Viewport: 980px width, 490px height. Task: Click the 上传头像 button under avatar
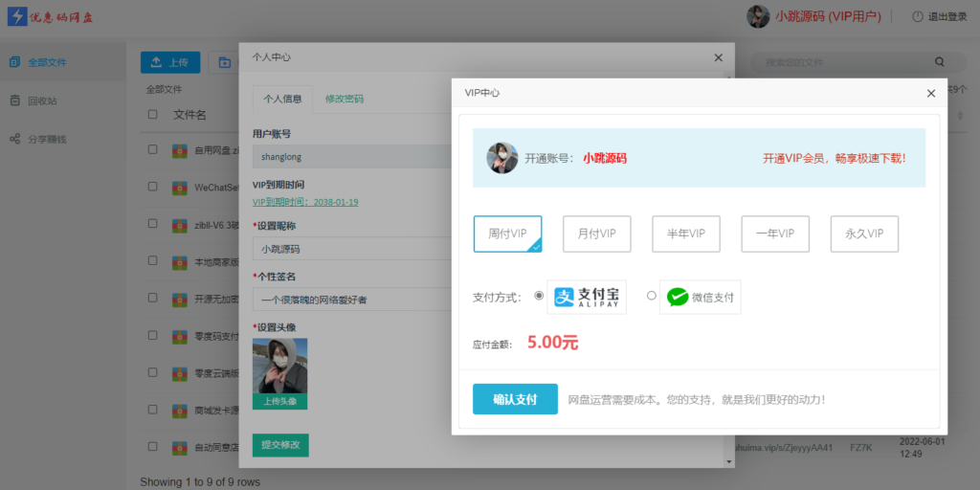(280, 402)
